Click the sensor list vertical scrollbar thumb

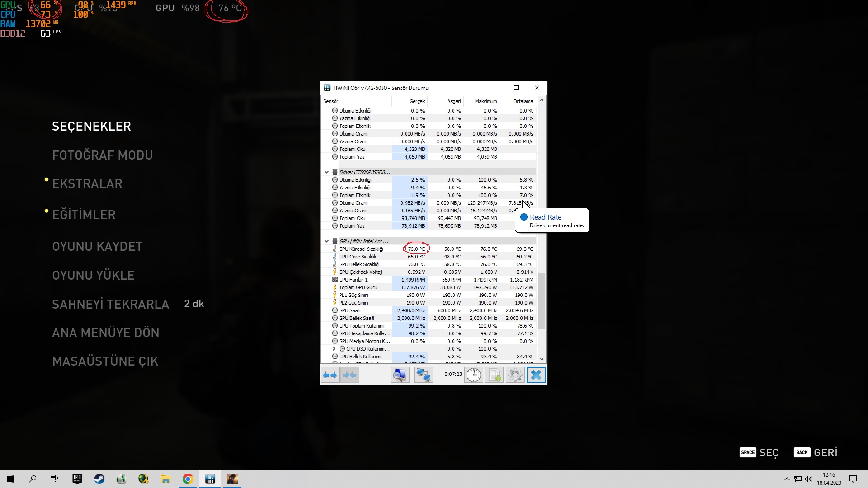pos(542,300)
